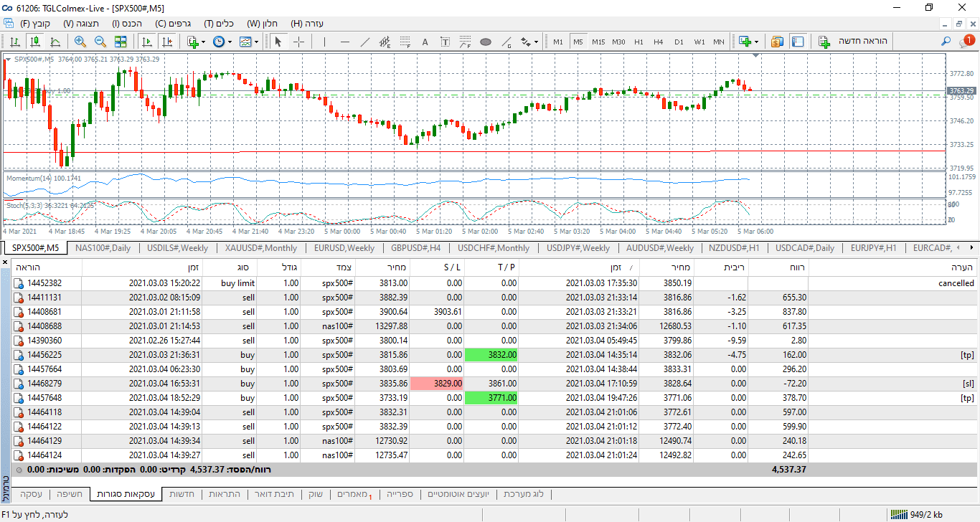Screen dimensions: 980x522
Task: Open the search magnifier in the toolbar
Action: pos(946,42)
